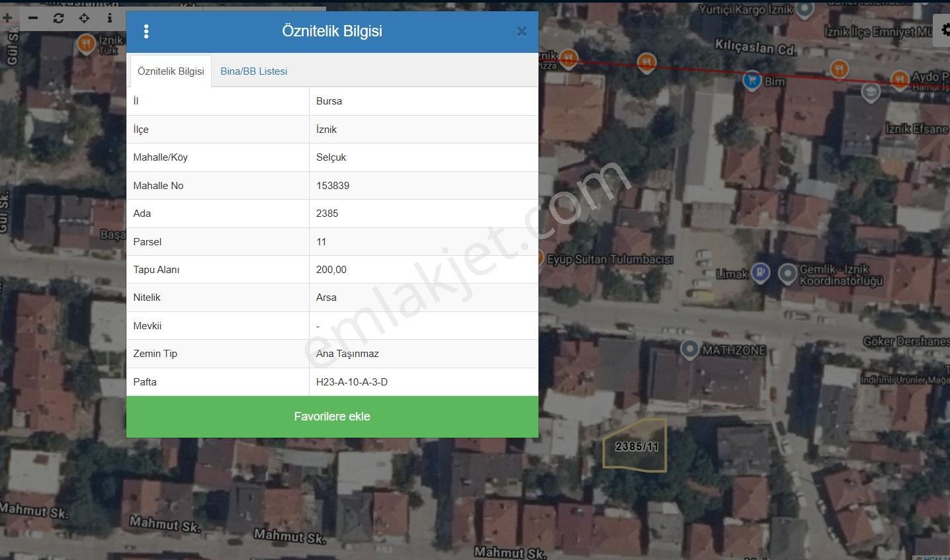Click the Bim shopping cart map pin
Image resolution: width=950 pixels, height=560 pixels.
coord(752,80)
